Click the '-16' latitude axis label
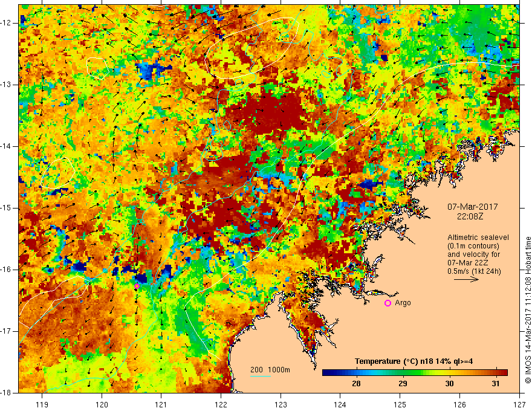 coord(6,270)
